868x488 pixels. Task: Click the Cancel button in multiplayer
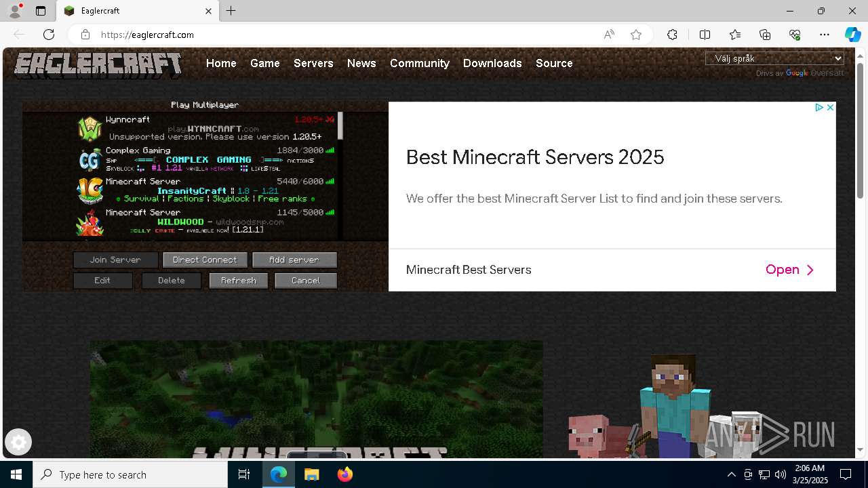click(x=306, y=280)
